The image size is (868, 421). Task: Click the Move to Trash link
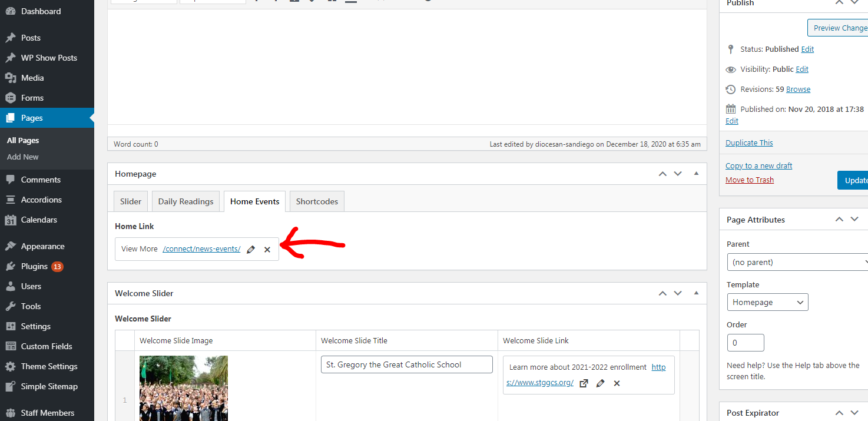[x=750, y=180]
